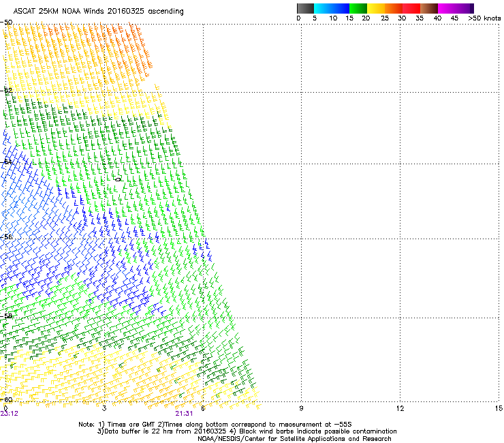
Task: Select the cyan-blue 5-15 knots color band
Action: pos(332,8)
